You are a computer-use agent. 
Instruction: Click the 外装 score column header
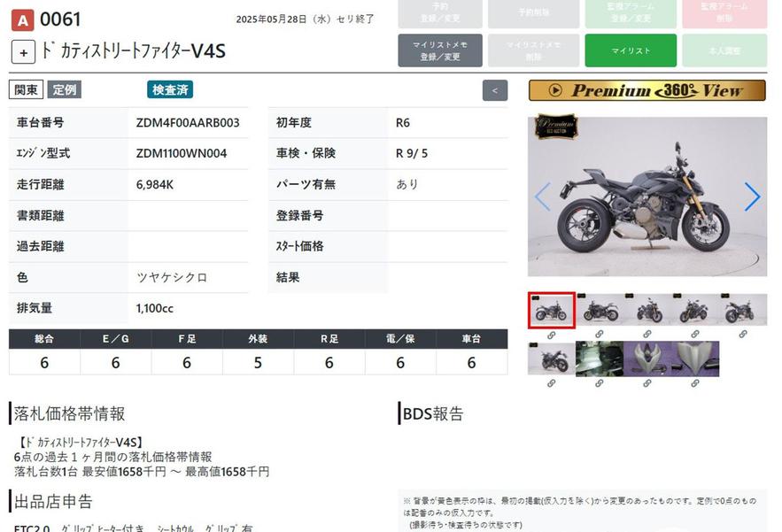coord(258,338)
